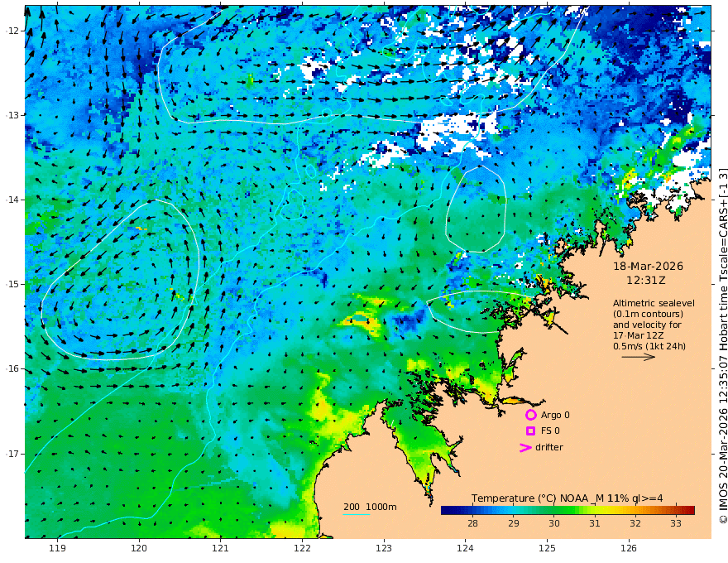The height and width of the screenshot is (563, 728).
Task: Click latitude label -17 on the left axis
Action: (x=12, y=454)
